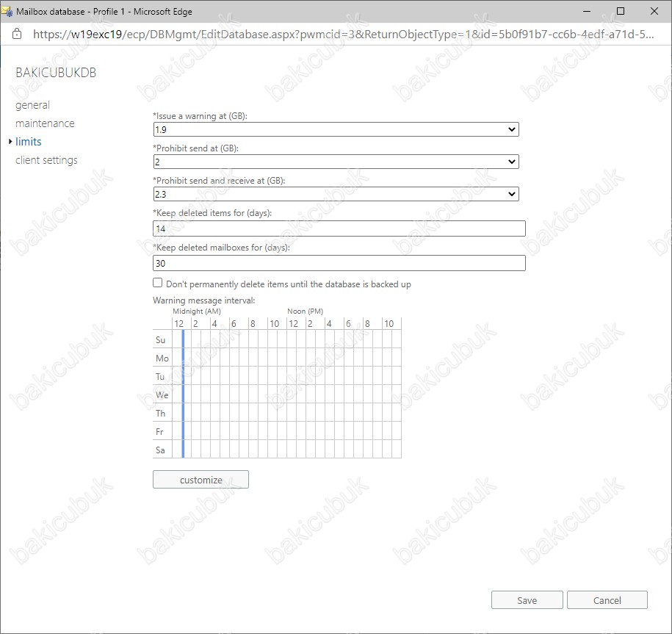
Task: Click the Save button
Action: click(x=527, y=600)
